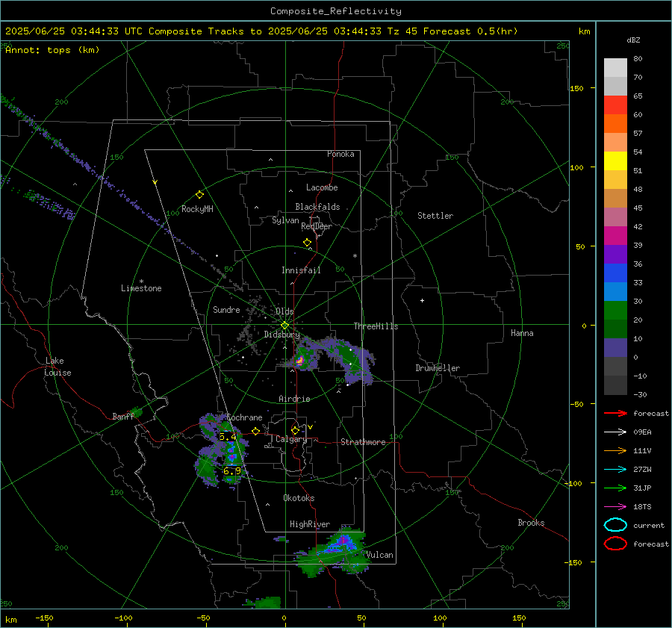Click the ThreeHills label
This screenshot has width=672, height=628.
point(376,326)
